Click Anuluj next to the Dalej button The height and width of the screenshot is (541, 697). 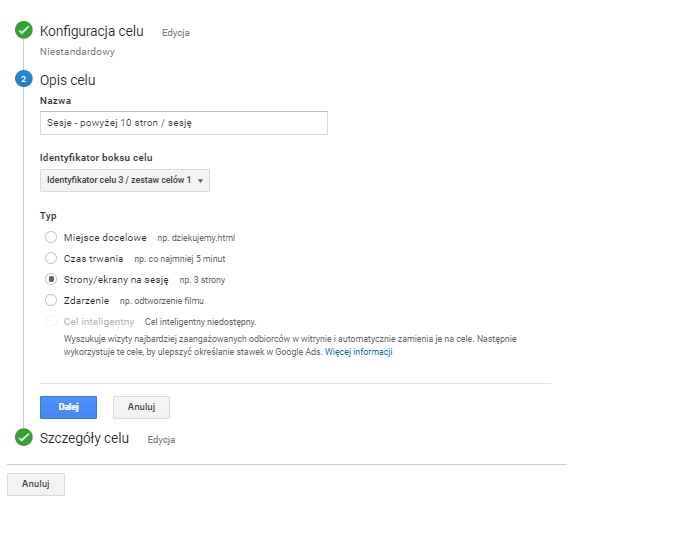[x=141, y=407]
